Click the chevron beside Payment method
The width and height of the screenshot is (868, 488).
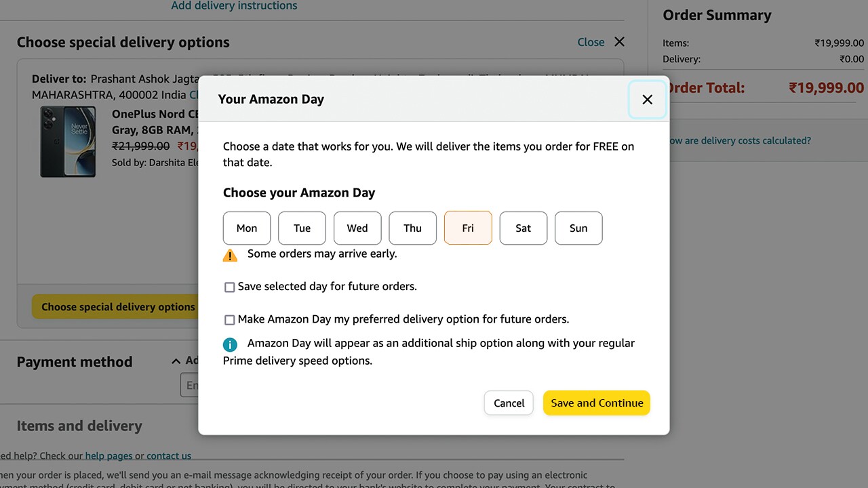pyautogui.click(x=176, y=361)
